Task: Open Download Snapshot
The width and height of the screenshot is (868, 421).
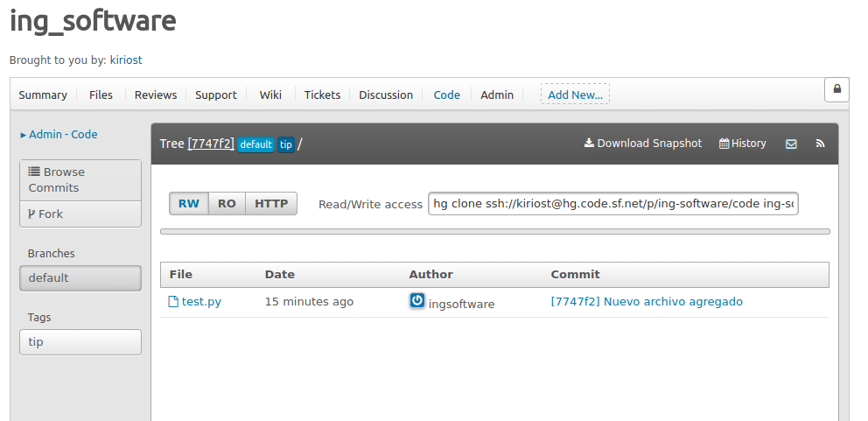Action: 643,144
